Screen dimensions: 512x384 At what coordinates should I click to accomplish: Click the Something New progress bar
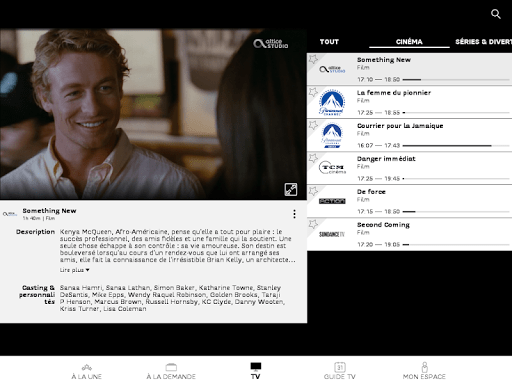coord(456,80)
